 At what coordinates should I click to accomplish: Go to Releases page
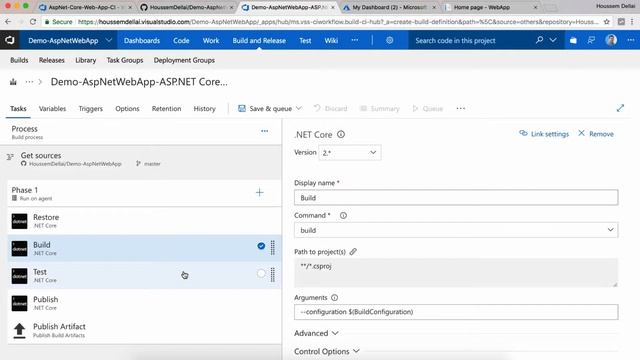(x=51, y=60)
